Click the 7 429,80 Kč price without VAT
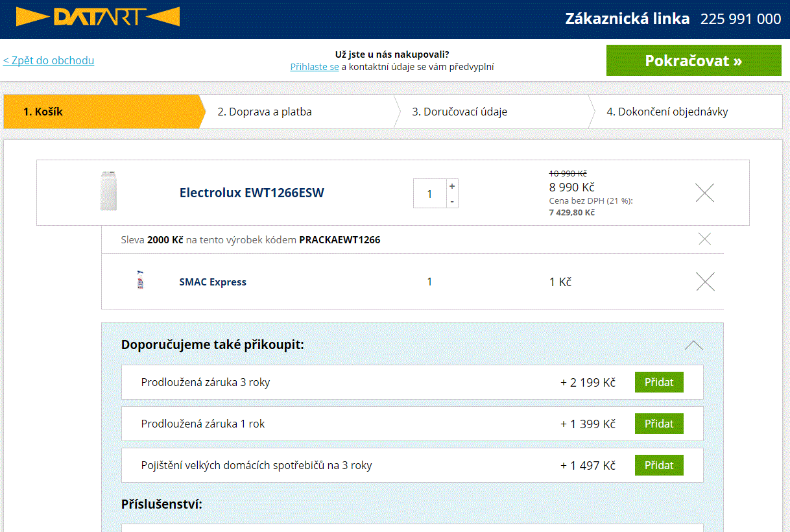 point(571,212)
